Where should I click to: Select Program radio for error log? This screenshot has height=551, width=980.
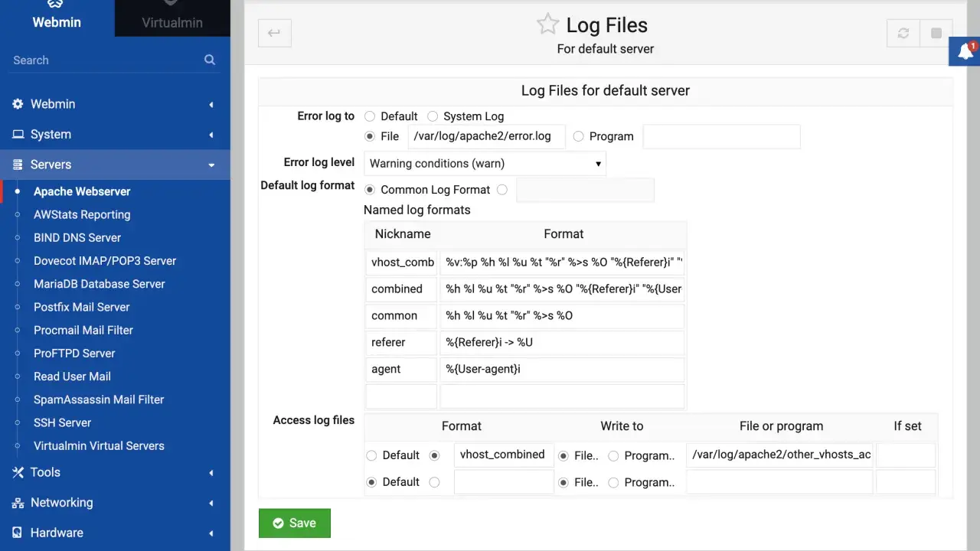point(578,136)
